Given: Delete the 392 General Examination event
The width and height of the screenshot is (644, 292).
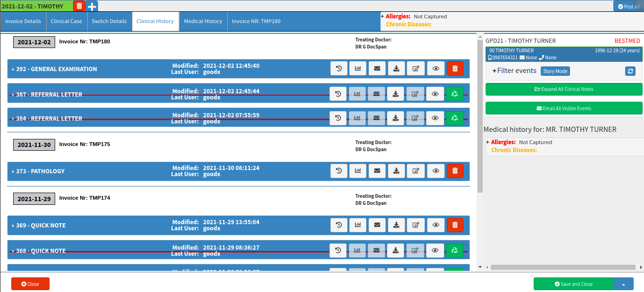Looking at the screenshot, I should pyautogui.click(x=455, y=69).
